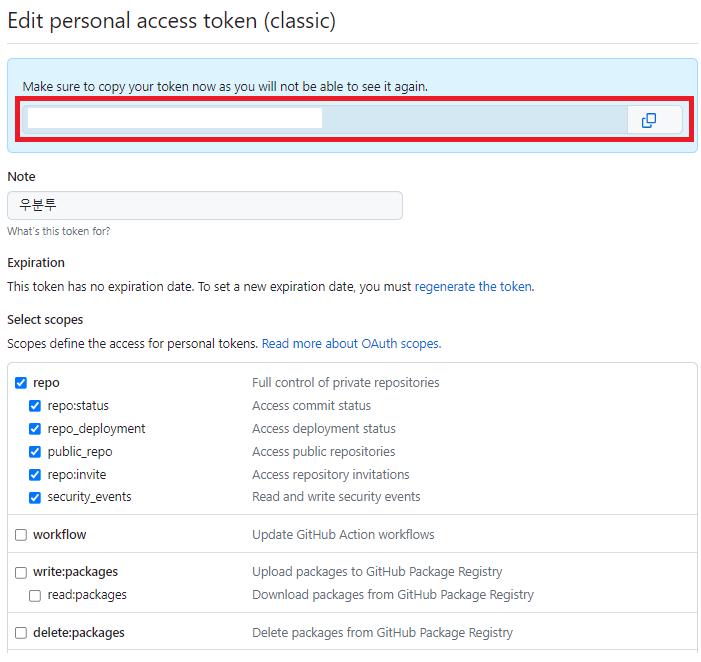The width and height of the screenshot is (701, 662).
Task: Edit the Note field containing 우분투
Action: (205, 206)
